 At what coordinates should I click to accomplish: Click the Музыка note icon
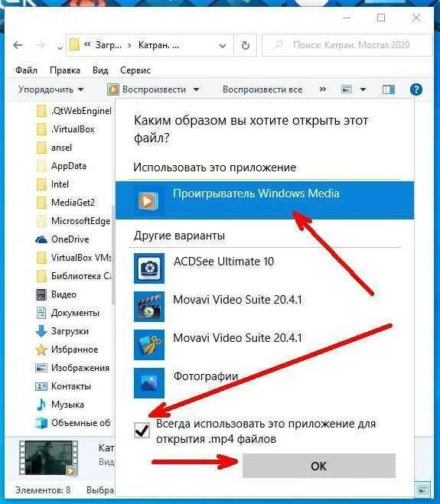point(41,405)
